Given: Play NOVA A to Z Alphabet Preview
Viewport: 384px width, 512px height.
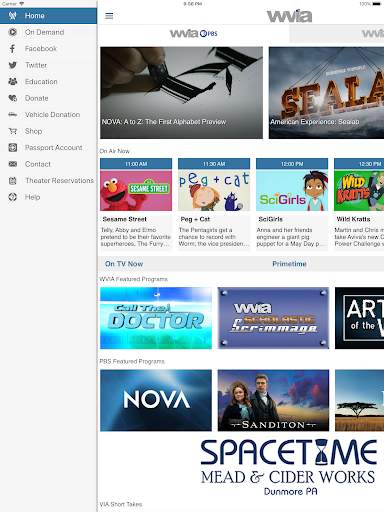Looking at the screenshot, I should [181, 93].
